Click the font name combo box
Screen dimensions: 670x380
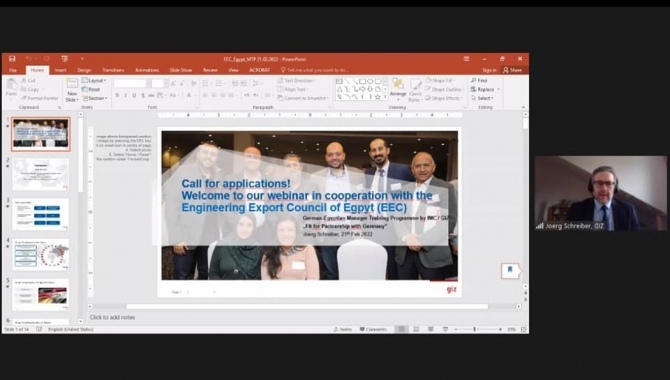[x=132, y=84]
